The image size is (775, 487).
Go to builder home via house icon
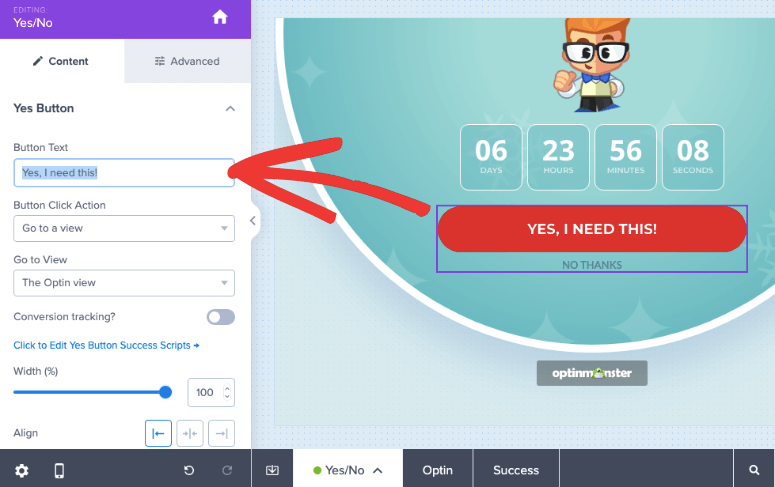point(220,17)
